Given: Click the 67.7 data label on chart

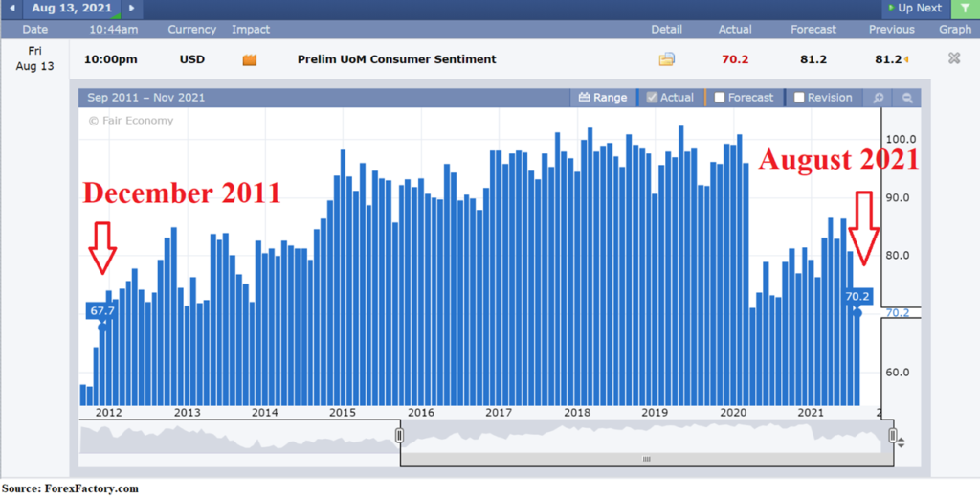Looking at the screenshot, I should click(x=102, y=310).
